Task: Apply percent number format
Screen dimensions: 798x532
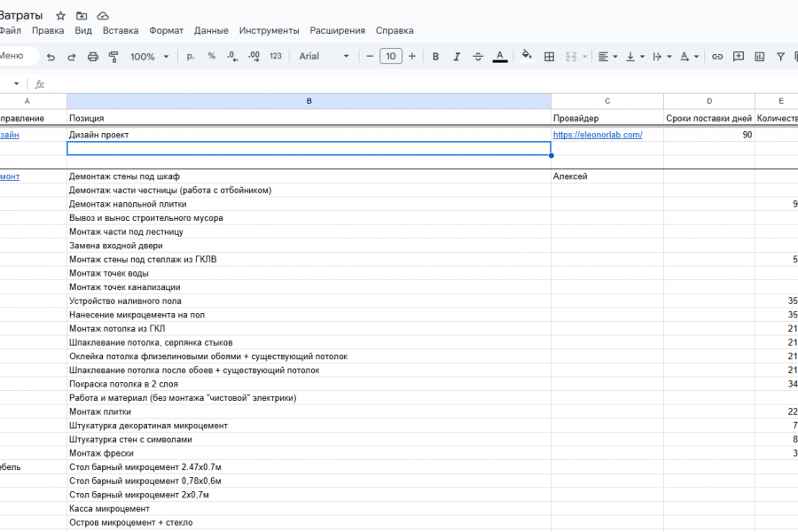Action: click(212, 57)
